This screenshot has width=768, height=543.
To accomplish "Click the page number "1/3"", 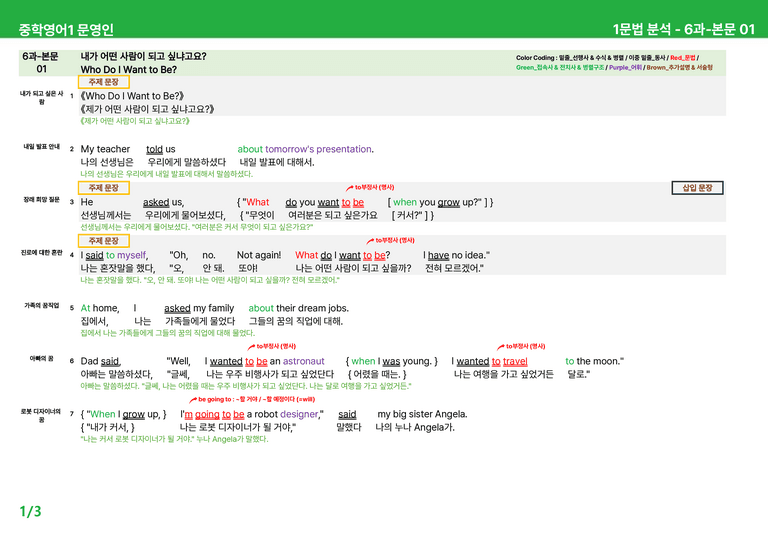I will coord(30,511).
